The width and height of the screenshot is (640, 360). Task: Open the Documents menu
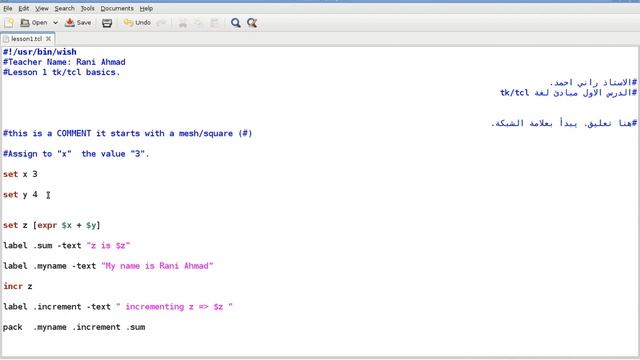(x=117, y=8)
